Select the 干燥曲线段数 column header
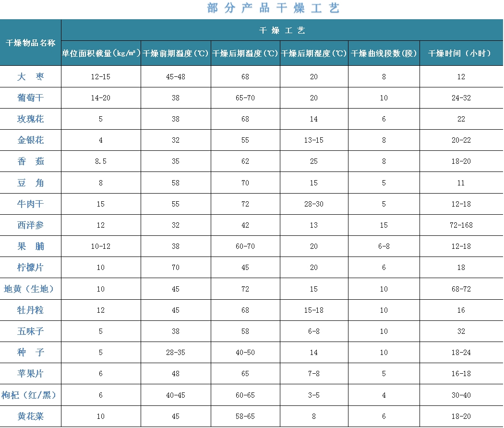 (x=384, y=53)
